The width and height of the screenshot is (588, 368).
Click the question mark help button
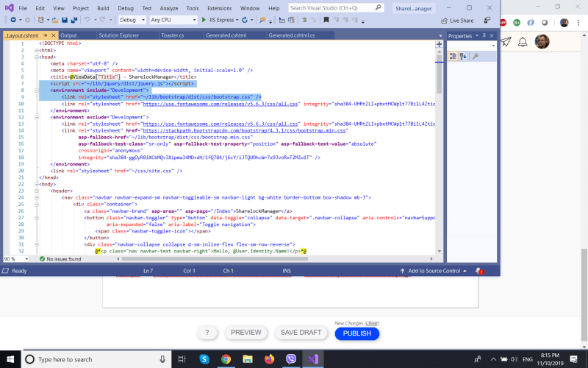pos(207,333)
